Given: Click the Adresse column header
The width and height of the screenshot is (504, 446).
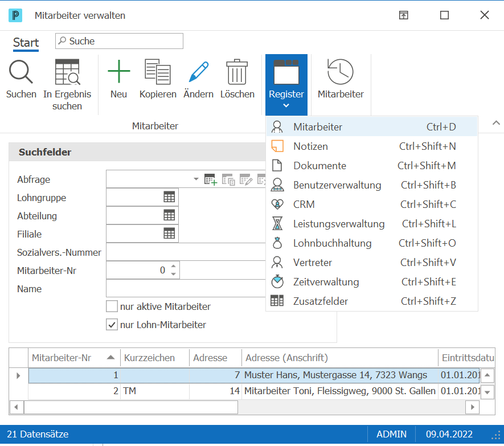Looking at the screenshot, I should [215, 358].
